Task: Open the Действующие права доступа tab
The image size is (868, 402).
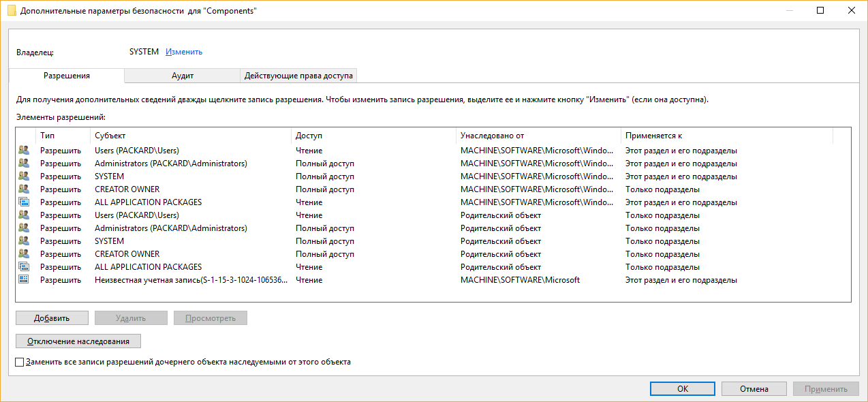Action: coord(298,76)
